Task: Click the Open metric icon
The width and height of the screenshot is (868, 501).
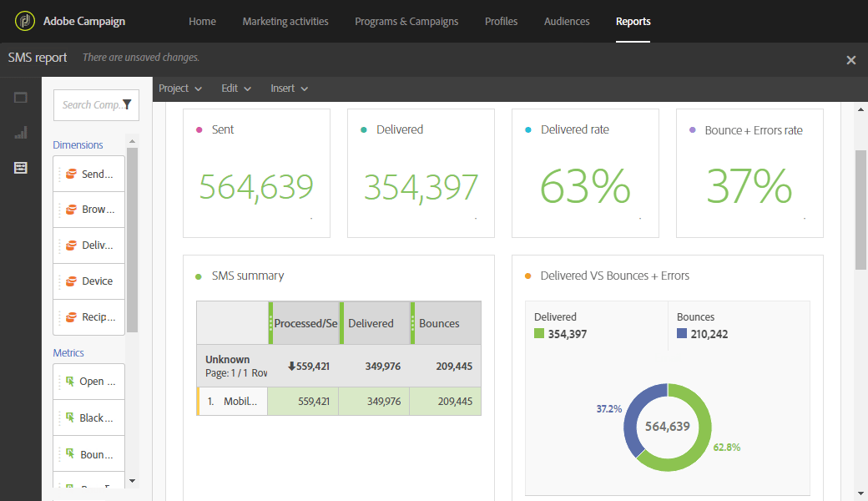Action: [x=69, y=381]
